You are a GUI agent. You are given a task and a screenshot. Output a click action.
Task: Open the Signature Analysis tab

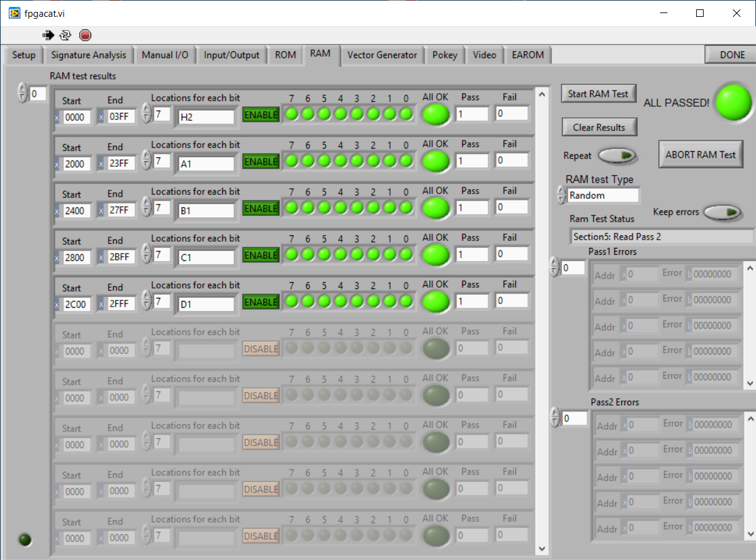(88, 55)
